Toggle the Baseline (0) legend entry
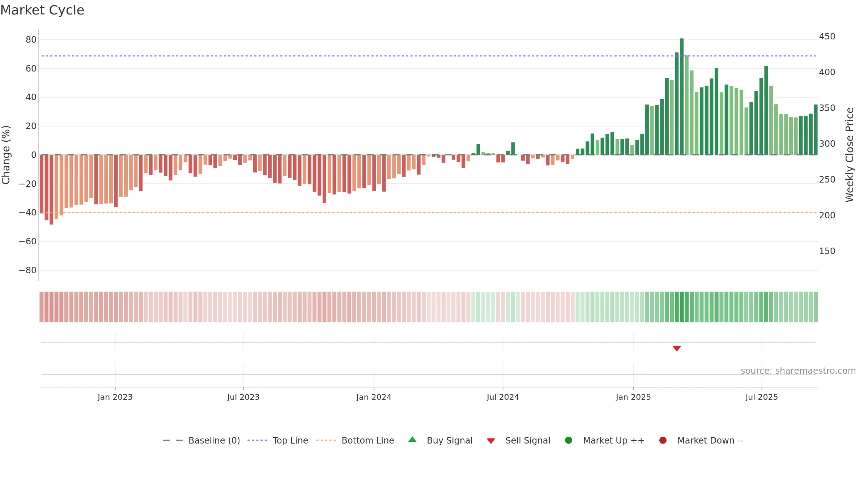Image resolution: width=868 pixels, height=488 pixels. click(x=201, y=440)
